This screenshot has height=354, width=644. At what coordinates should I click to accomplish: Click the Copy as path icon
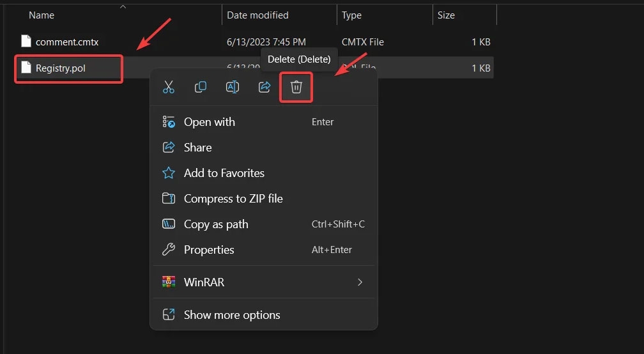pyautogui.click(x=169, y=224)
